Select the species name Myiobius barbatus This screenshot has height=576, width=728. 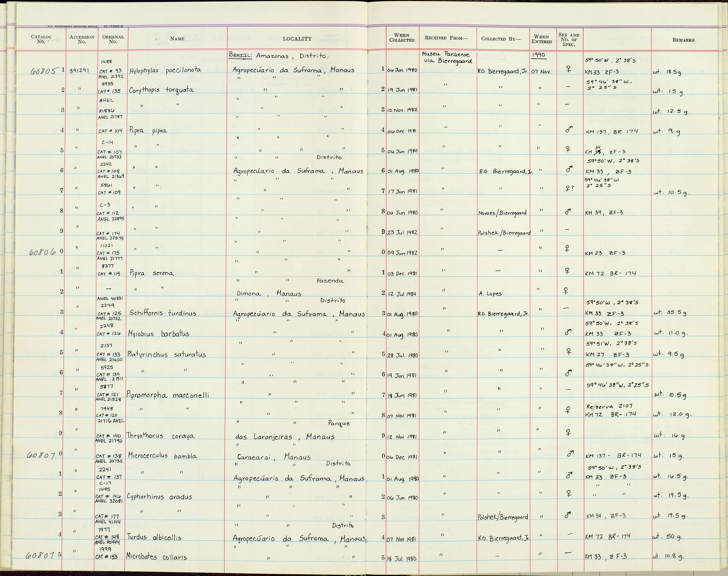(x=158, y=334)
